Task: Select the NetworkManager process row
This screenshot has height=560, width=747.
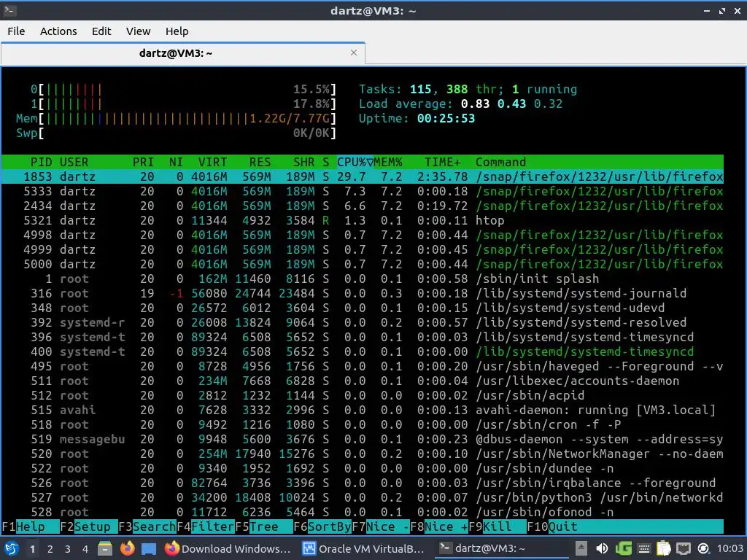Action: 362,454
